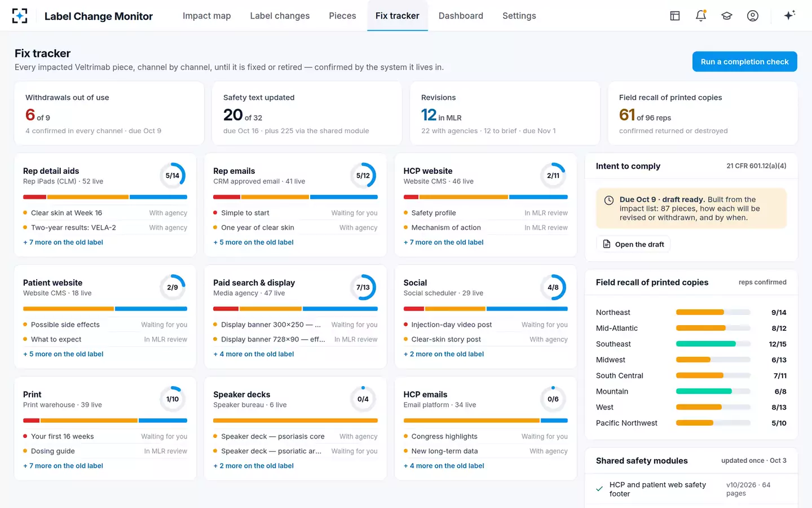Open the draft intent to comply
This screenshot has width=812, height=508.
pyautogui.click(x=633, y=244)
